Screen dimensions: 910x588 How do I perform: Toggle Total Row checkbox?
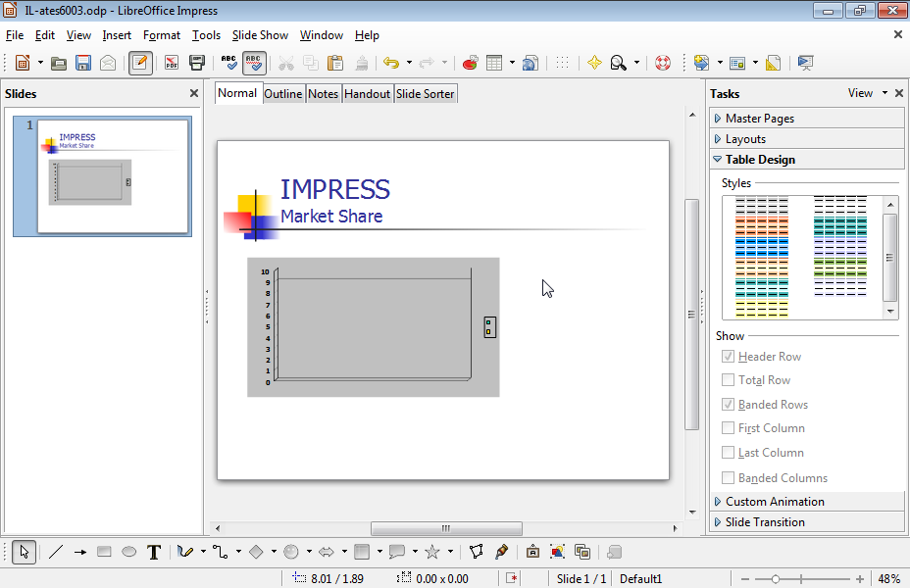[x=728, y=380]
